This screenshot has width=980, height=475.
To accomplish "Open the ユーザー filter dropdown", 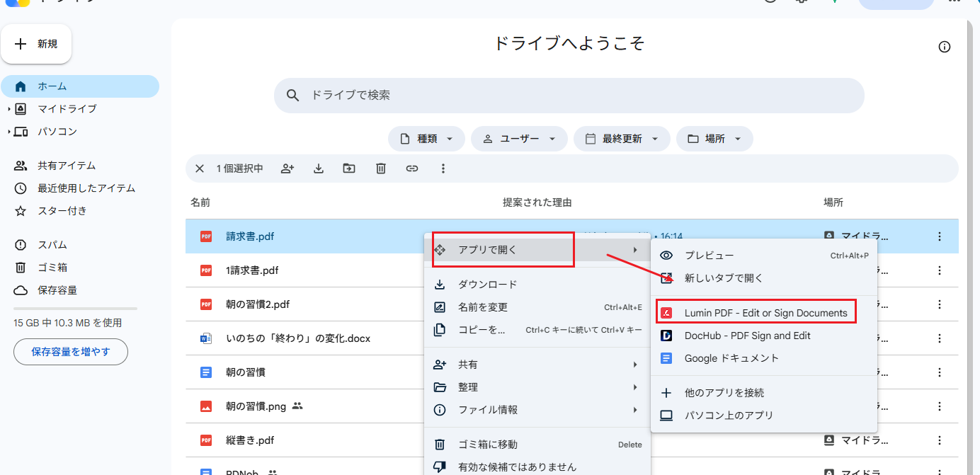I will point(519,139).
